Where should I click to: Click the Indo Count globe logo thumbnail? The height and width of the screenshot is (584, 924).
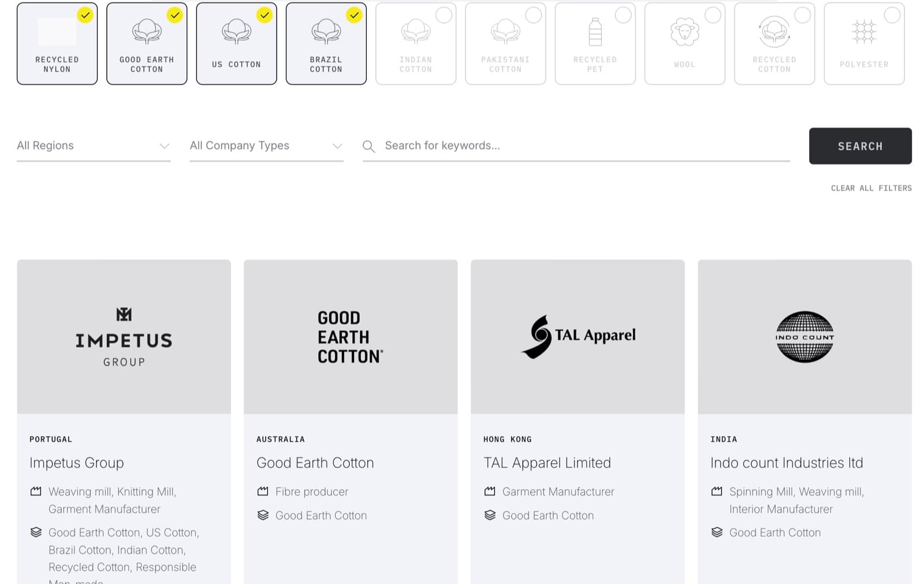[x=804, y=337]
